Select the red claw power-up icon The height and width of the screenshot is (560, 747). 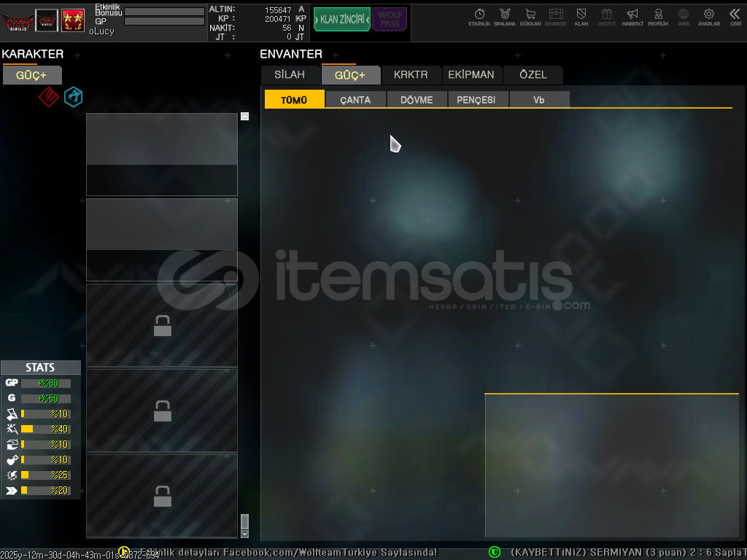pos(48,97)
